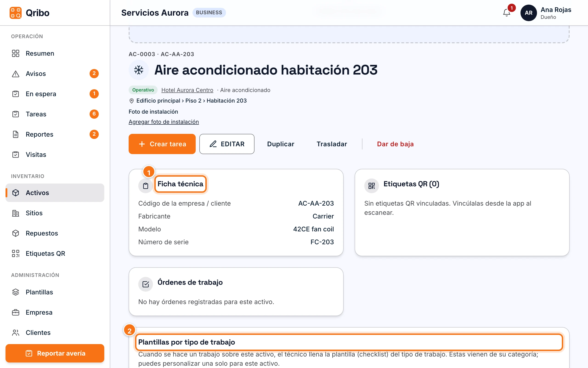
Task: Click the Empresa briefcase icon
Action: tap(16, 312)
